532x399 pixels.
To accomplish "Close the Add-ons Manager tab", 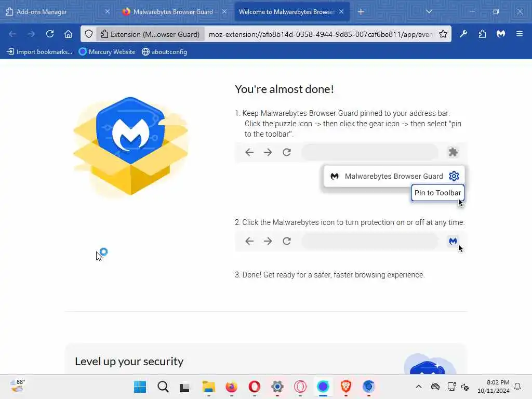I will [x=107, y=11].
